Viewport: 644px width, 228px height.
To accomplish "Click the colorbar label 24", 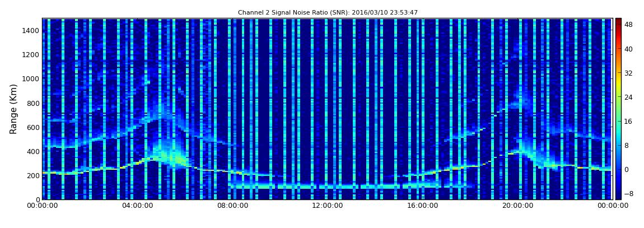I will click(628, 97).
